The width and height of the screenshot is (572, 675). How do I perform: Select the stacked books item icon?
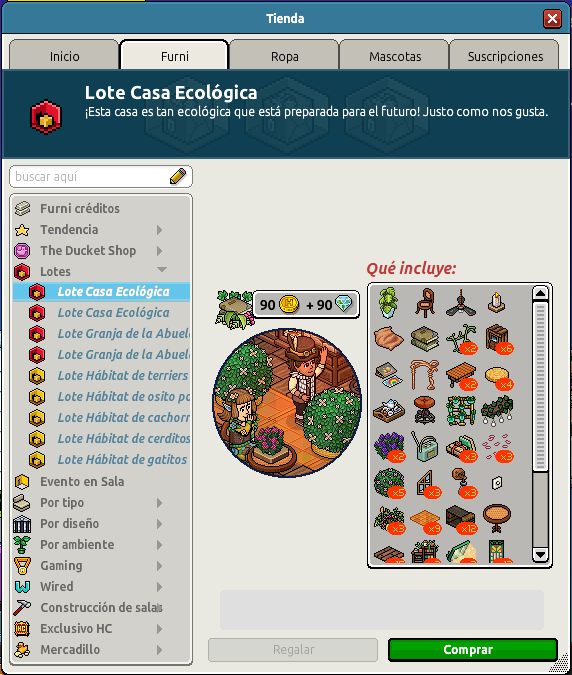[425, 338]
